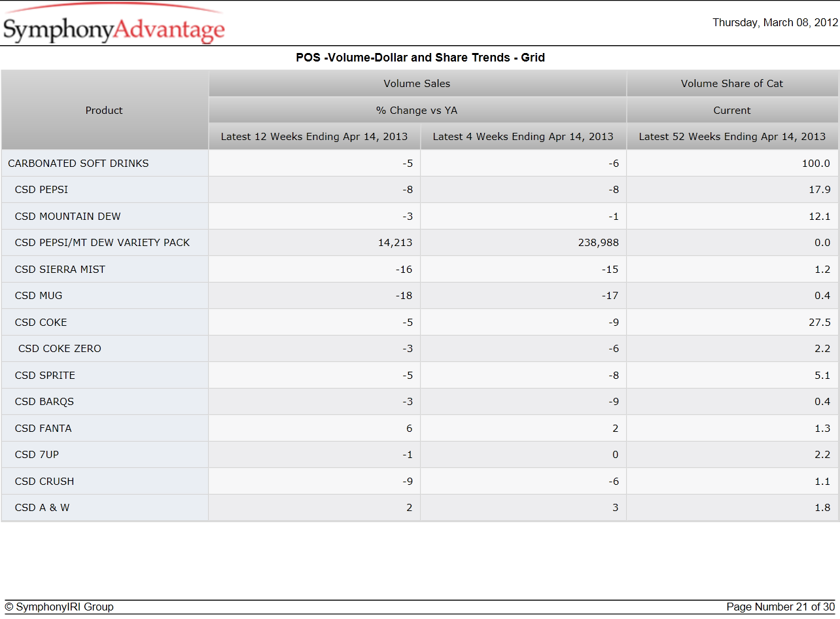This screenshot has width=840, height=619.
Task: Click the 12-week value 6 for FANTA
Action: click(410, 428)
